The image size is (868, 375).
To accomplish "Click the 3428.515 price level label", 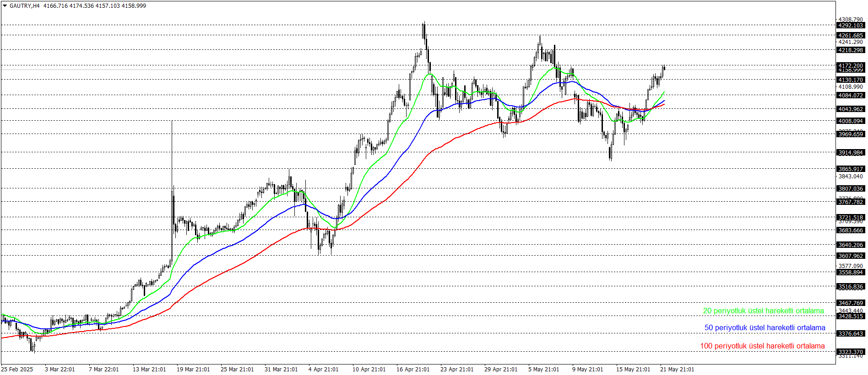I will pyautogui.click(x=851, y=316).
